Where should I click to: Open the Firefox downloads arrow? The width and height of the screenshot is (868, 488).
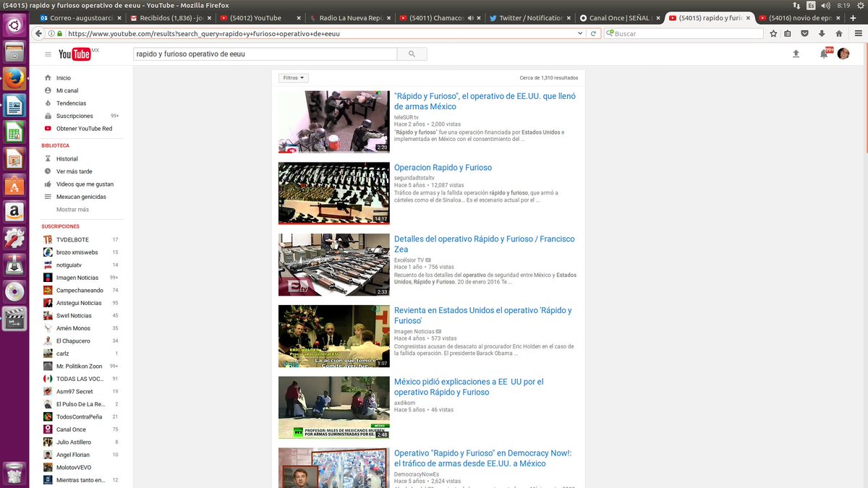pos(822,33)
